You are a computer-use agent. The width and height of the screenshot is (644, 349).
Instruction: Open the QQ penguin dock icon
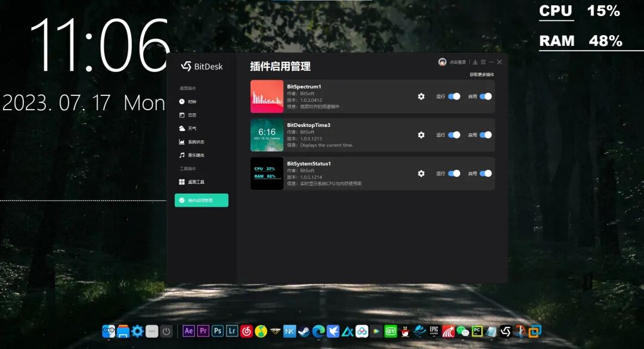click(405, 331)
